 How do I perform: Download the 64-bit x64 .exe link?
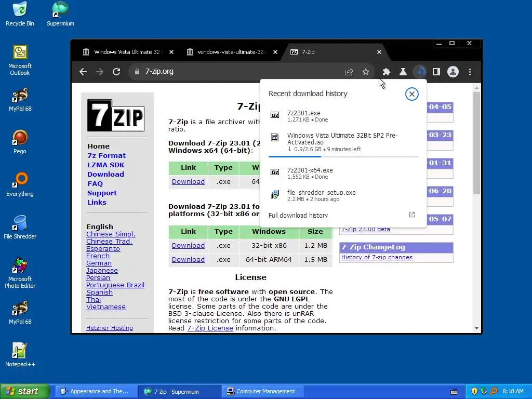coord(188,181)
